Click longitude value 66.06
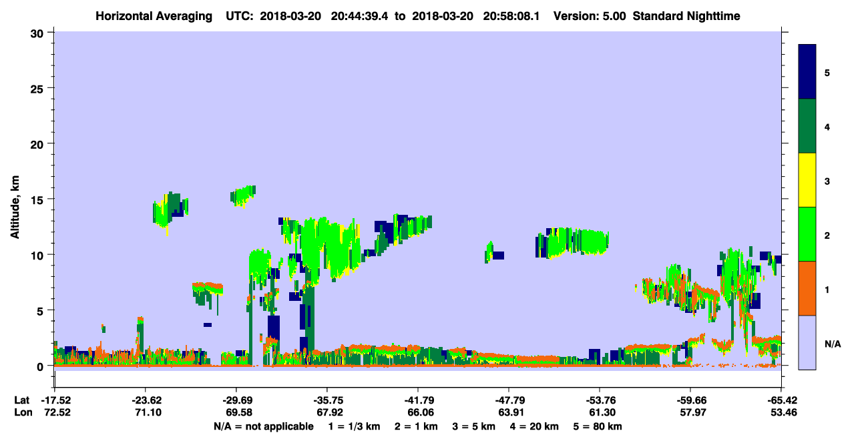 (420, 412)
